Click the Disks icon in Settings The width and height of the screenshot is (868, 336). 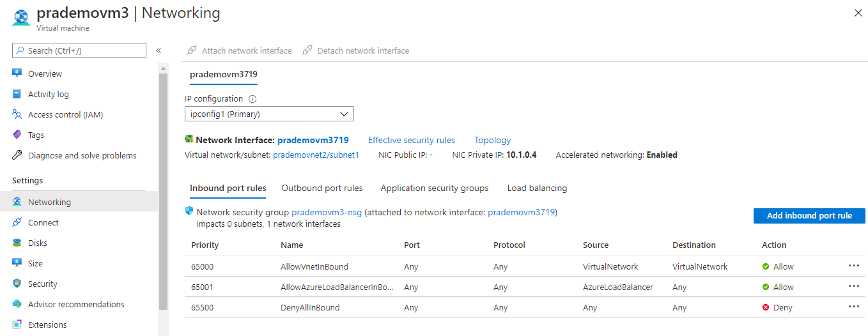(x=17, y=243)
